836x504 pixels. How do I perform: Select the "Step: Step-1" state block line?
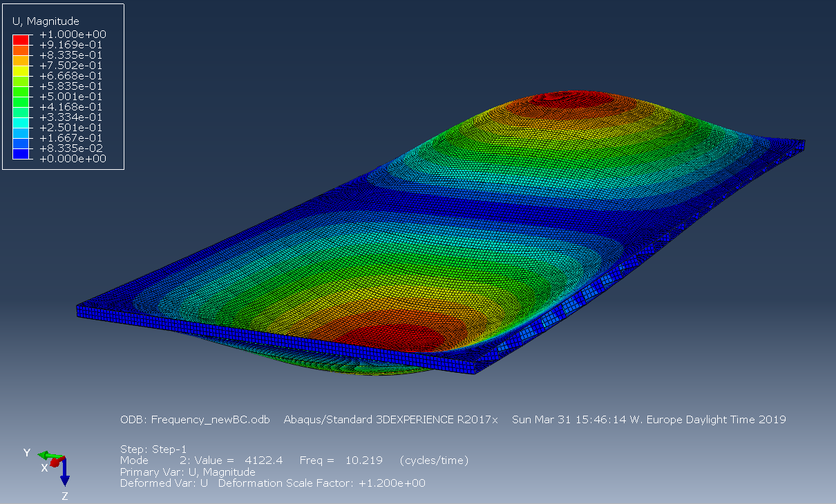tap(153, 449)
